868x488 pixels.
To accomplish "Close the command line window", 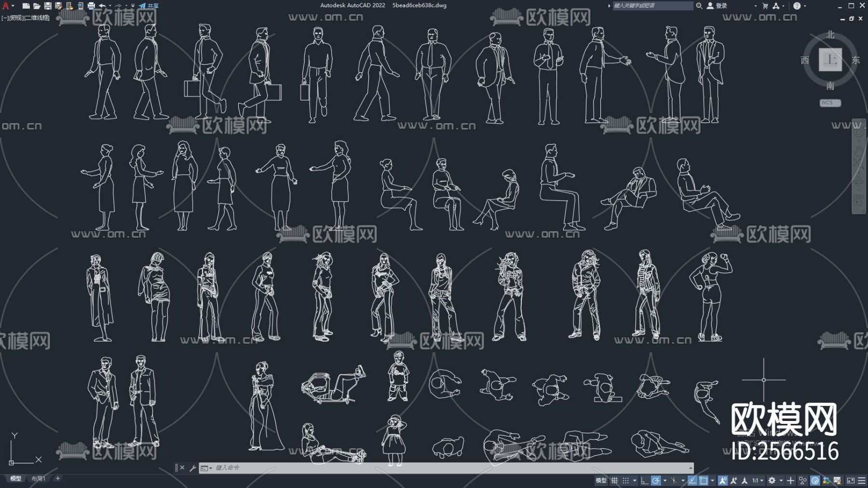I will [182, 468].
